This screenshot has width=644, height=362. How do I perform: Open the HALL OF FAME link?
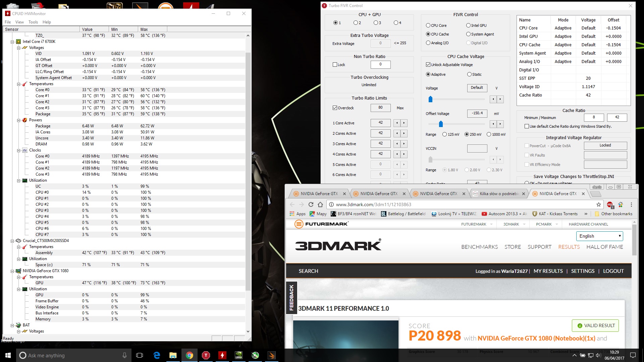(x=604, y=247)
